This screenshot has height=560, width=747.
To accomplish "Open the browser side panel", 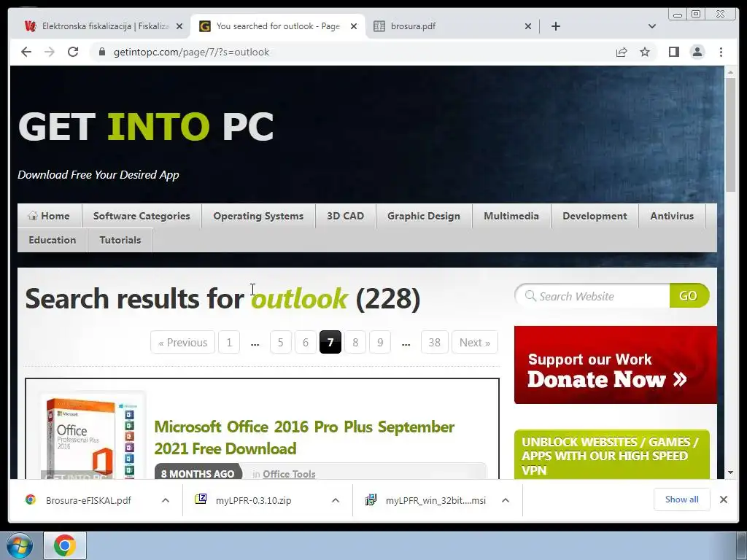I will pyautogui.click(x=673, y=52).
